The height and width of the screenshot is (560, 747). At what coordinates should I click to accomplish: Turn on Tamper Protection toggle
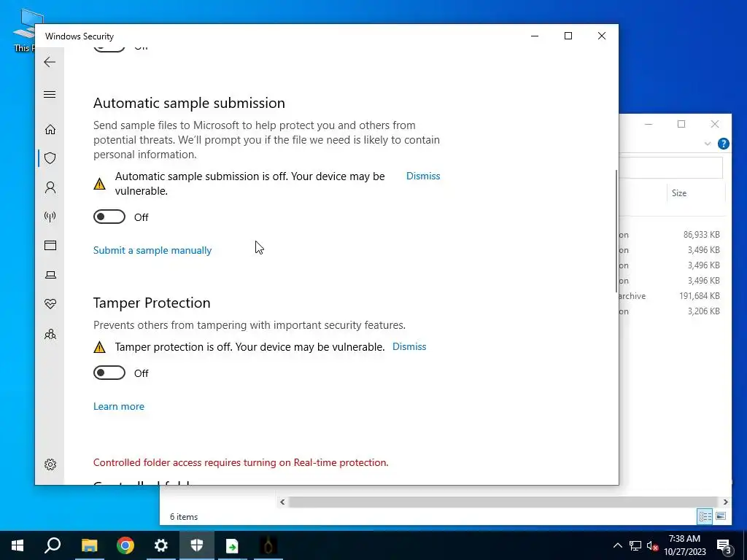(109, 373)
